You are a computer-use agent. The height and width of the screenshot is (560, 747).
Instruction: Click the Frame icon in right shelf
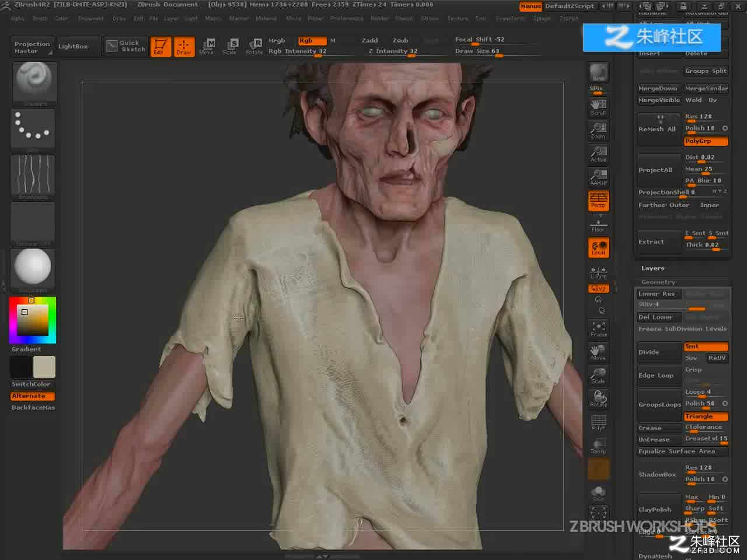click(x=599, y=328)
